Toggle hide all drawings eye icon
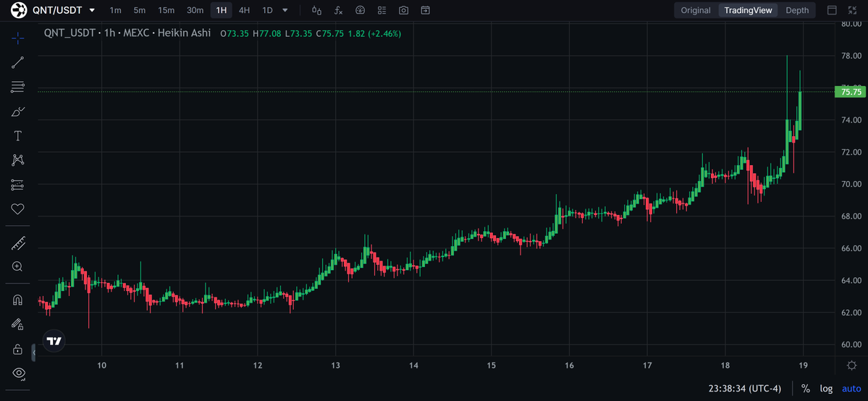 click(x=17, y=373)
